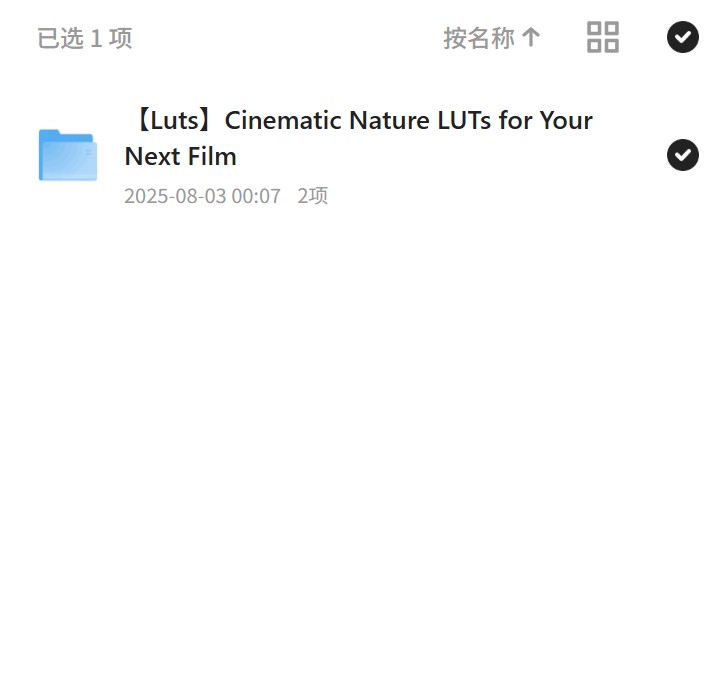Viewport: 714px width, 691px height.
Task: Click the 【Luts】 prefix of the folder name
Action: (173, 120)
